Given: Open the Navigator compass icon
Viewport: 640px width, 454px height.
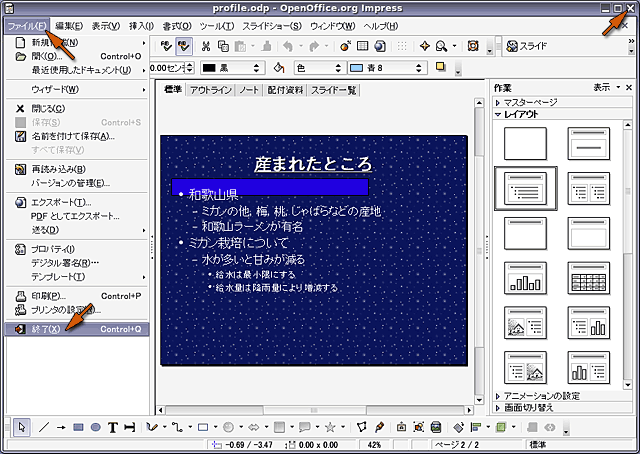Looking at the screenshot, I should pyautogui.click(x=425, y=46).
